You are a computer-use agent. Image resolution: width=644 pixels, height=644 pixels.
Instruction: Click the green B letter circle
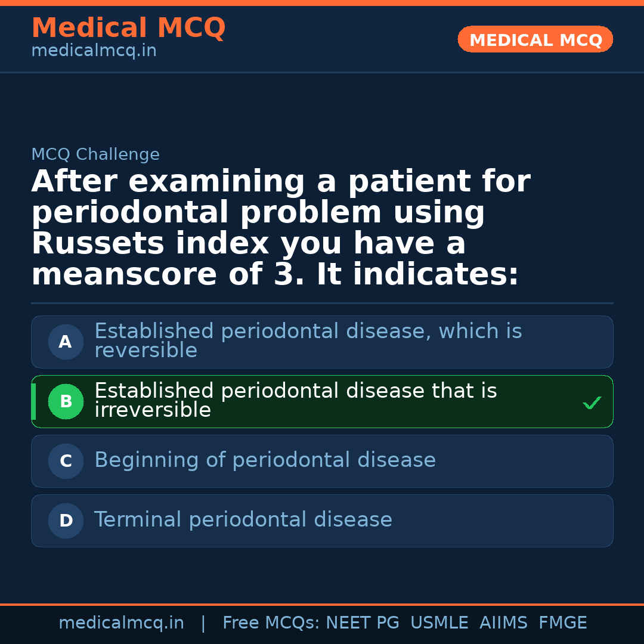[66, 402]
